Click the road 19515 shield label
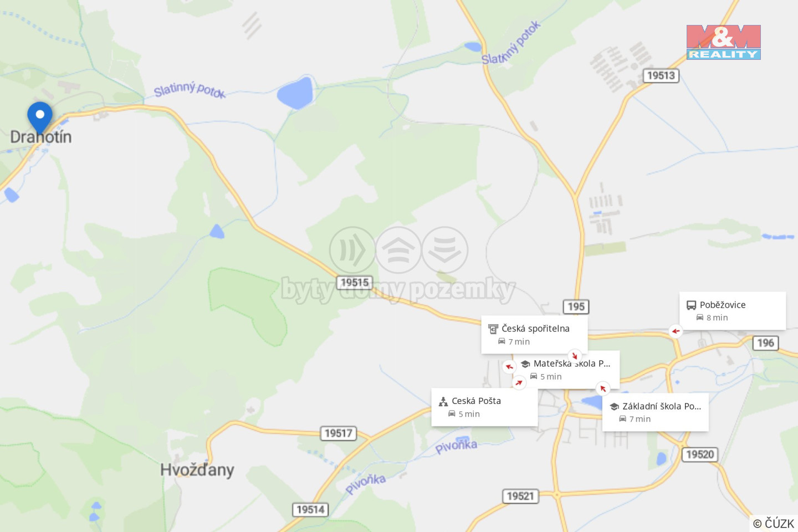This screenshot has height=532, width=798. tap(355, 283)
